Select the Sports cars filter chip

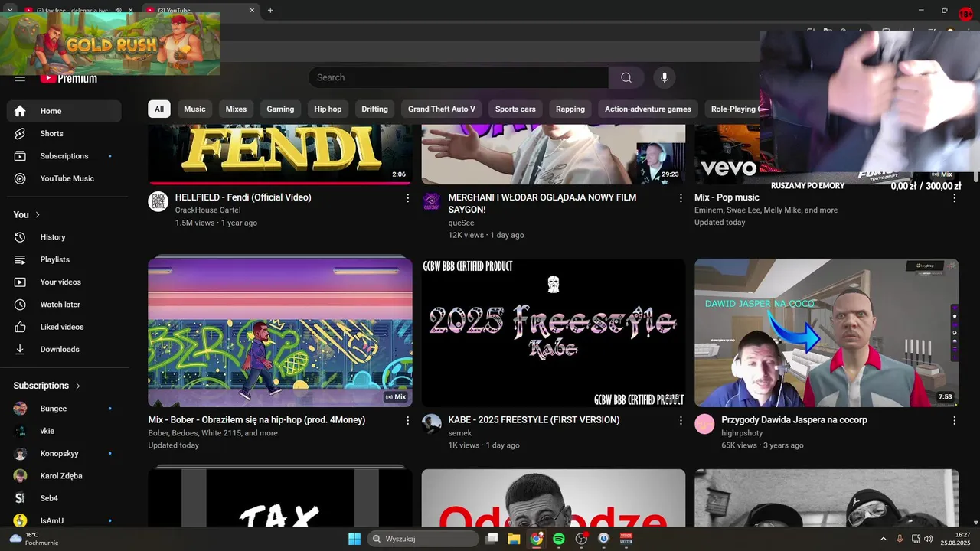click(x=515, y=109)
